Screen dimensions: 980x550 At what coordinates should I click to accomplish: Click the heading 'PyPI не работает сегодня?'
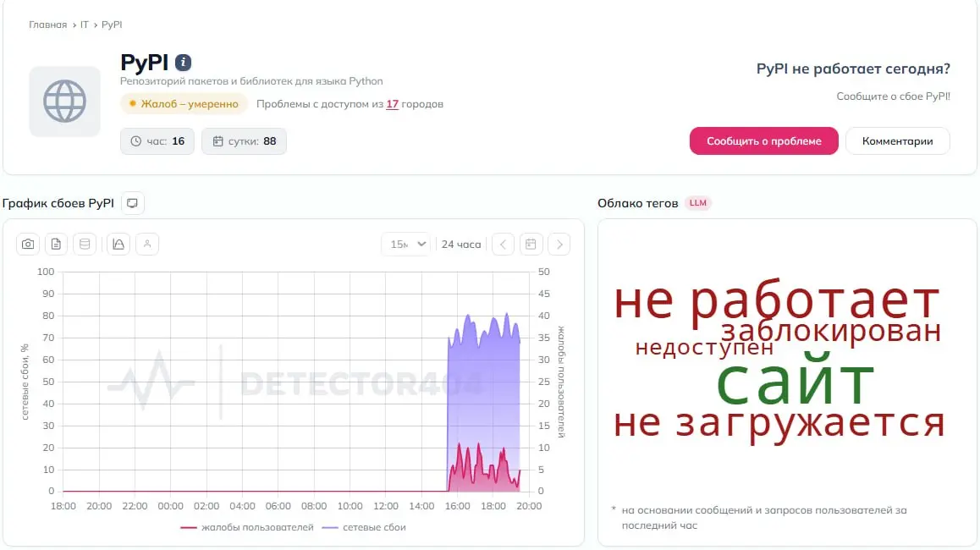coord(853,69)
